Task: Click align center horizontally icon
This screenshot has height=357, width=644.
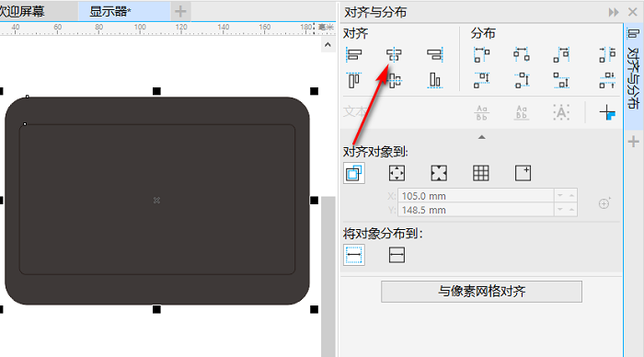Action: 394,54
